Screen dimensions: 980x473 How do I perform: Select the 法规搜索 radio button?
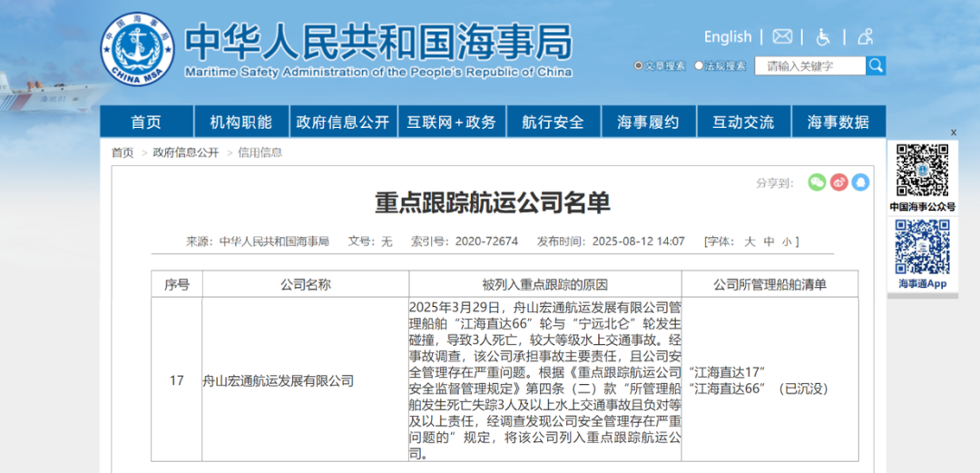pyautogui.click(x=699, y=65)
